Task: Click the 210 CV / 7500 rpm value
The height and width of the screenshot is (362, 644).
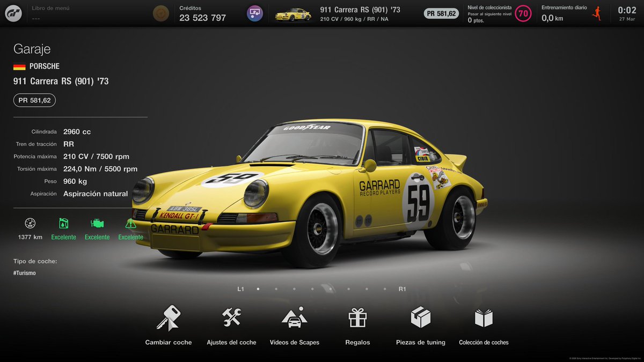Action: point(96,157)
